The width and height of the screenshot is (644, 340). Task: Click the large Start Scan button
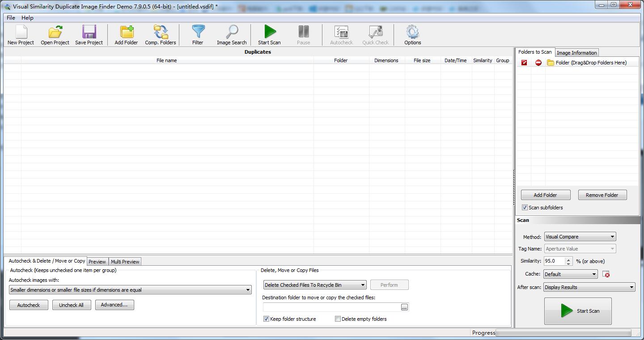click(578, 311)
